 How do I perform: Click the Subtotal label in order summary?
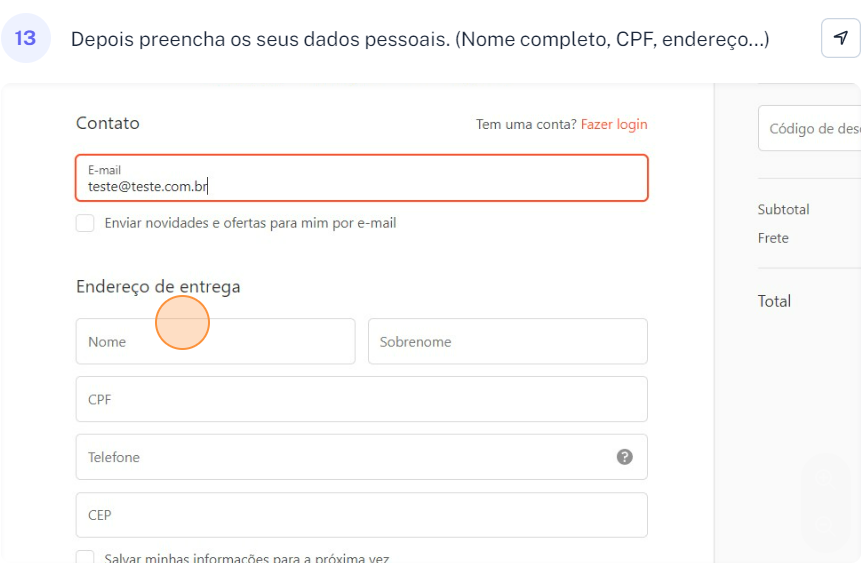784,210
